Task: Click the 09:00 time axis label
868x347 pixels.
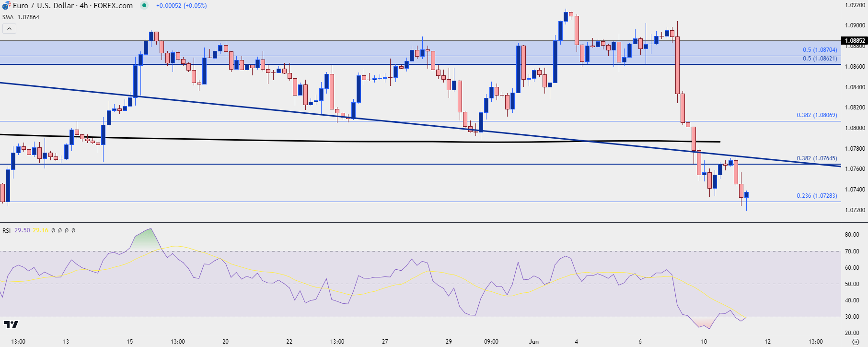Action: point(491,342)
